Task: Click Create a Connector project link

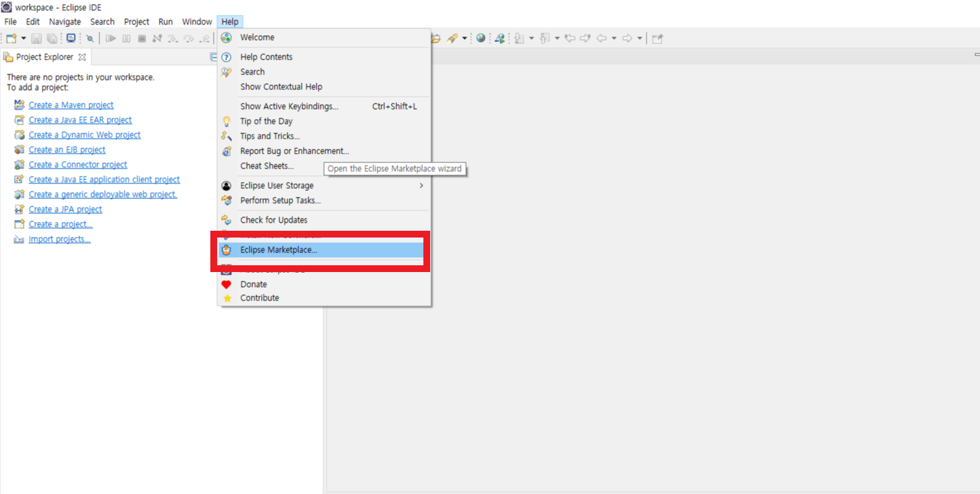Action: tap(78, 164)
